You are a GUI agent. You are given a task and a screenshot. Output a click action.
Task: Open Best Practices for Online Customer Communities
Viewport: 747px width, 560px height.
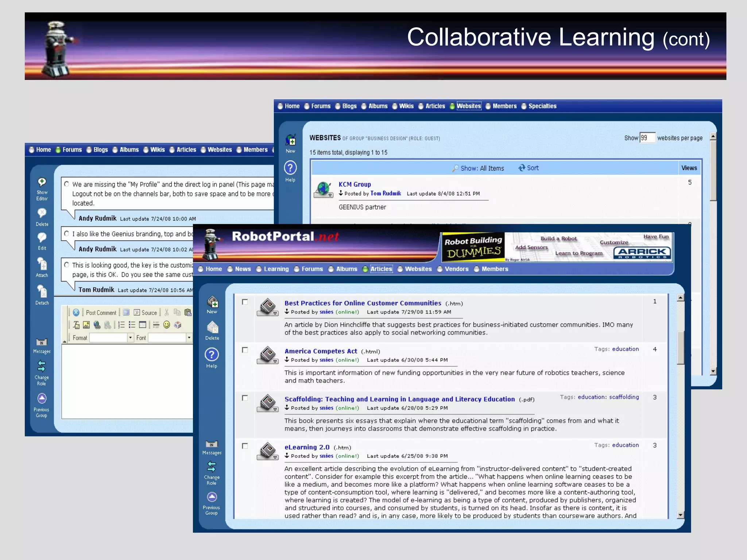point(363,303)
